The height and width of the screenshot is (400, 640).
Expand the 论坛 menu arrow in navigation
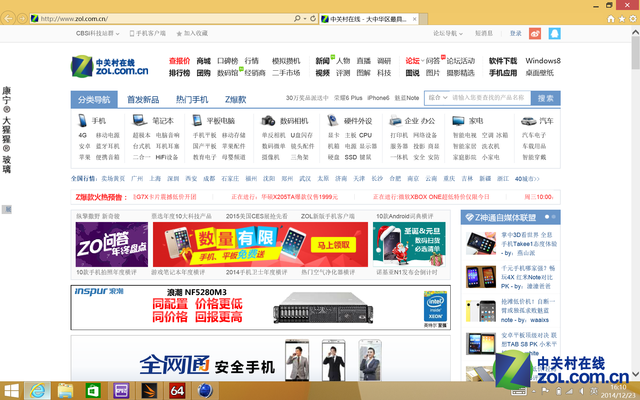(x=422, y=60)
